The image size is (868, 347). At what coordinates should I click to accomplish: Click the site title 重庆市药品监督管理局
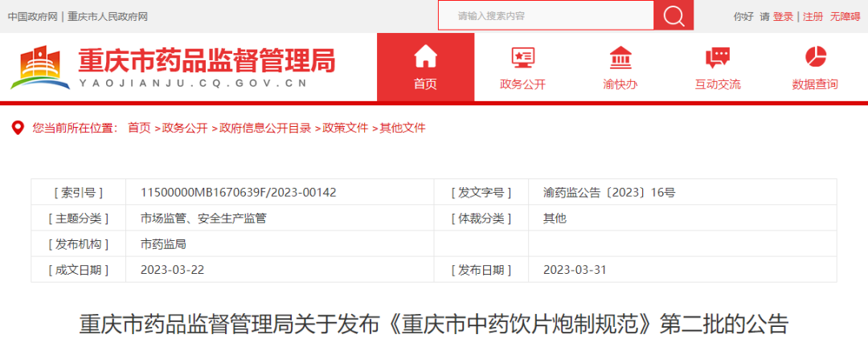207,60
